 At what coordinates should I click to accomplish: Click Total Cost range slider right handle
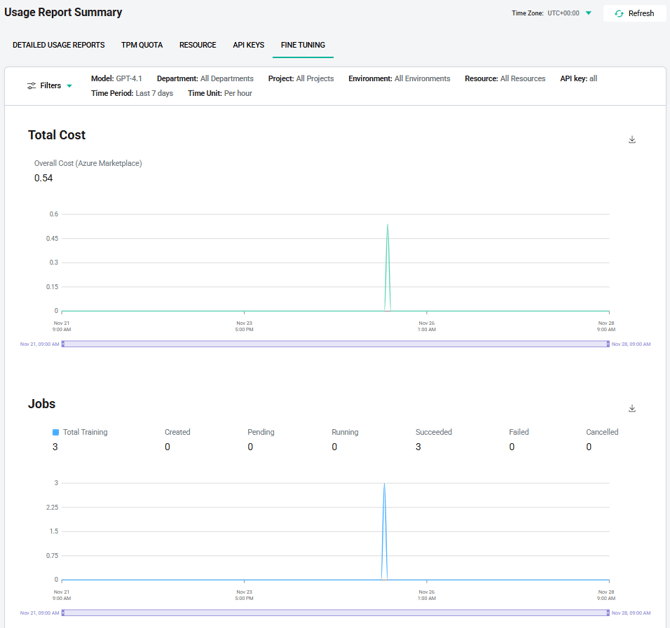pos(607,344)
